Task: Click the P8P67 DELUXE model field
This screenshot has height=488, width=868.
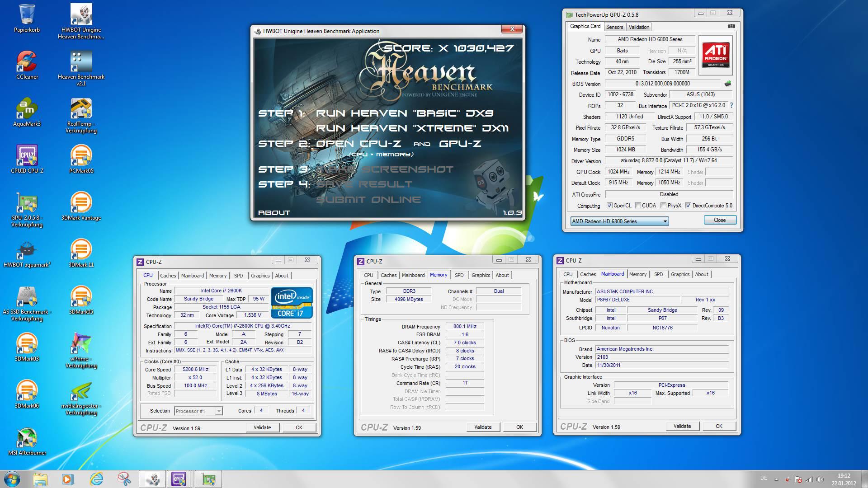Action: [638, 300]
